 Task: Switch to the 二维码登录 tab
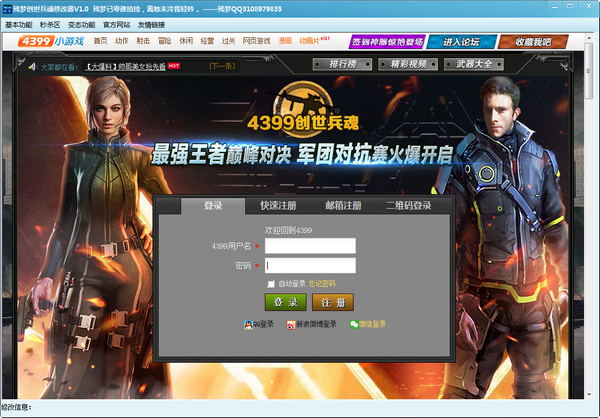[409, 206]
